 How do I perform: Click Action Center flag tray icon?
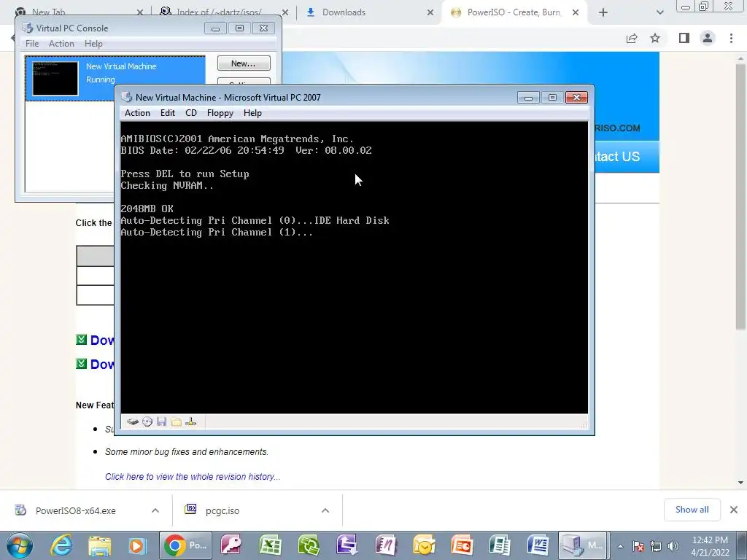(638, 546)
